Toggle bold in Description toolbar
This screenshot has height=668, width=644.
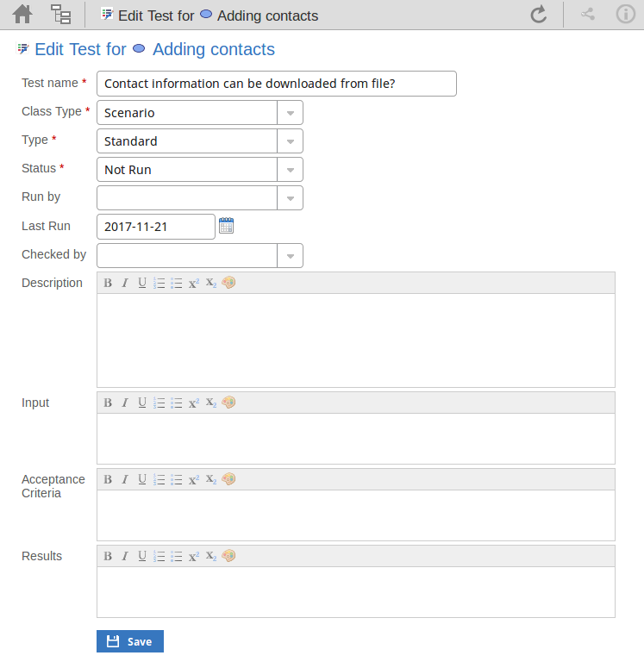pos(108,283)
